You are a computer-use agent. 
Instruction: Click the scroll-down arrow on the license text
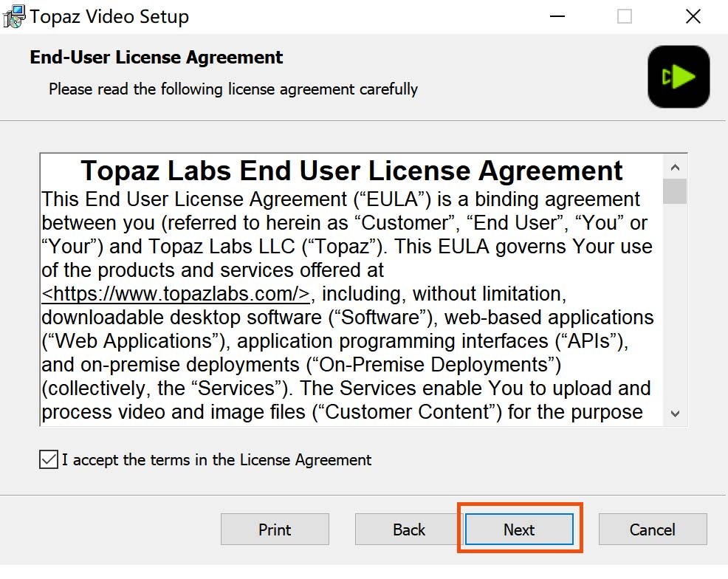click(x=675, y=414)
